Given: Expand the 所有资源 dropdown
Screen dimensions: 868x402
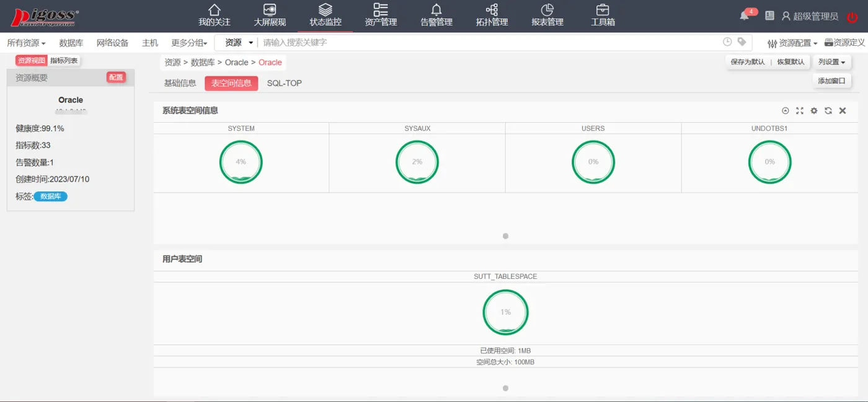Looking at the screenshot, I should click(x=26, y=43).
